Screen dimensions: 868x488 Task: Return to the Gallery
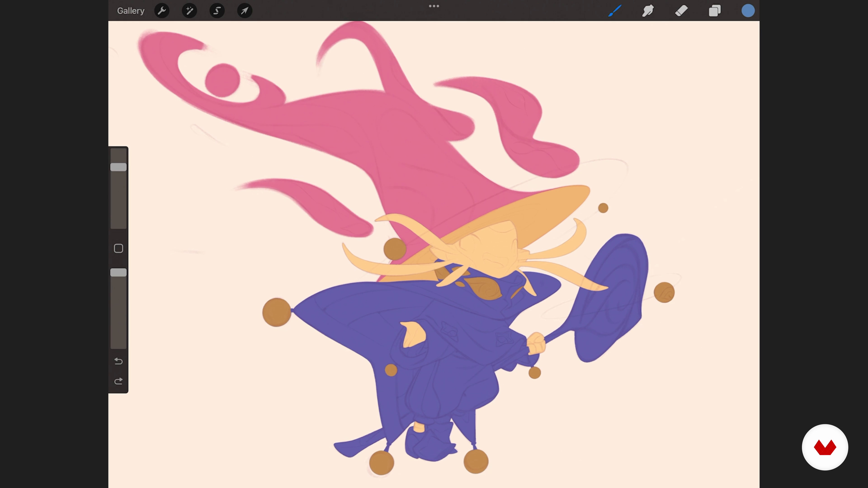(x=130, y=11)
